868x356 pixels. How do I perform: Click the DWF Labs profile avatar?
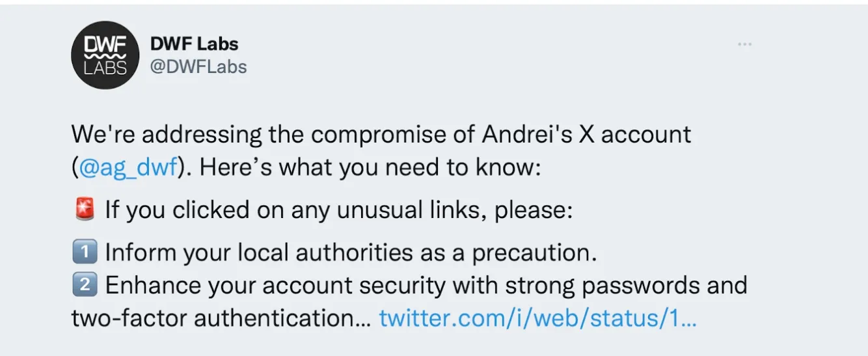coord(105,55)
